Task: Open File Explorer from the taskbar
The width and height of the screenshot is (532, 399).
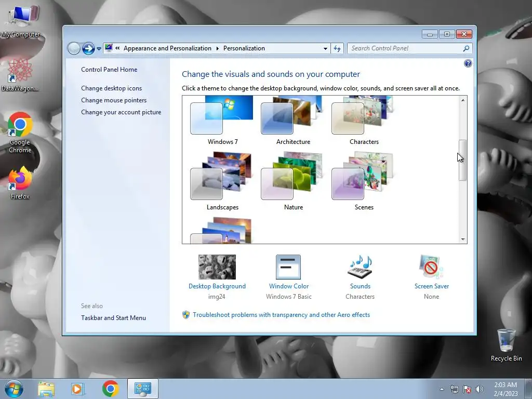Action: [46, 389]
